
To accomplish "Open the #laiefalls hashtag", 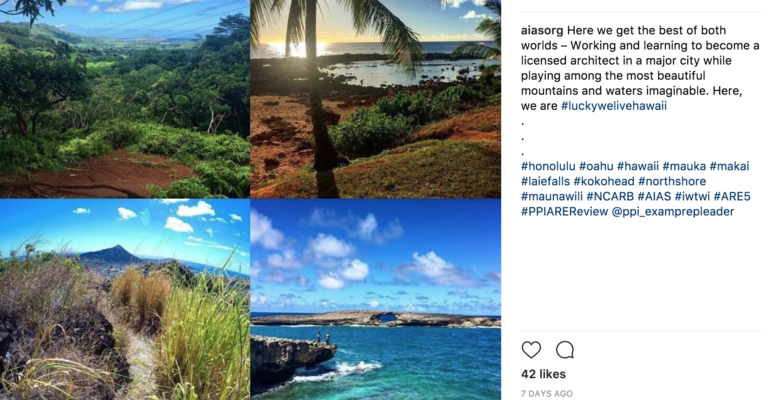I will 546,181.
